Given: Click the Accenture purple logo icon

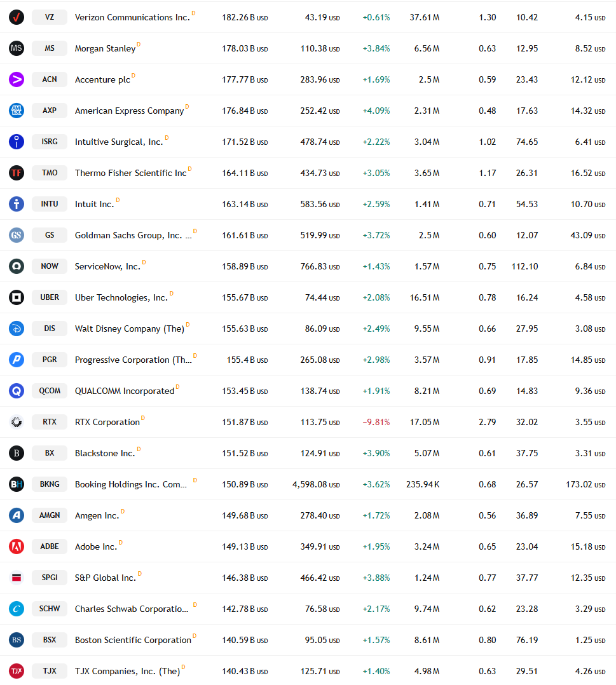Looking at the screenshot, I should click(17, 79).
